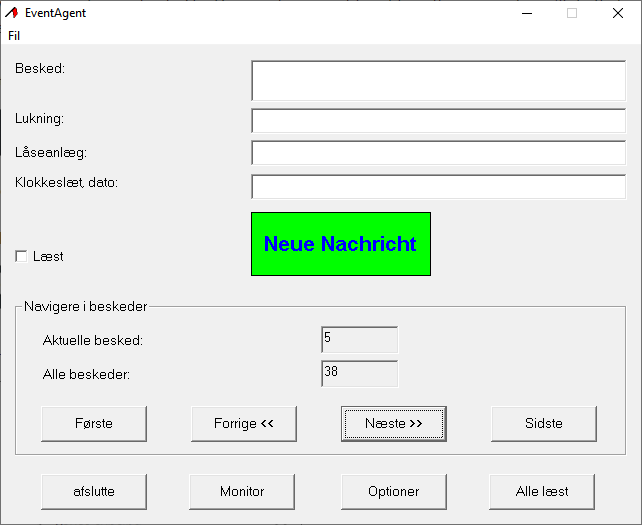Jump to first message with Første

(94, 423)
